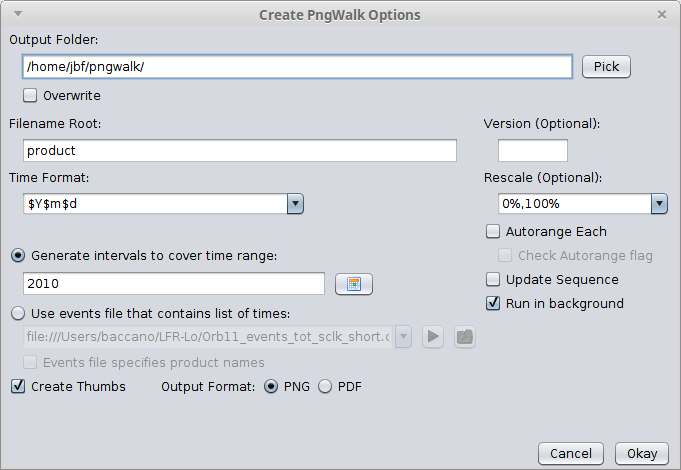This screenshot has height=470, width=681.
Task: Select the PDF output format
Action: click(325, 387)
